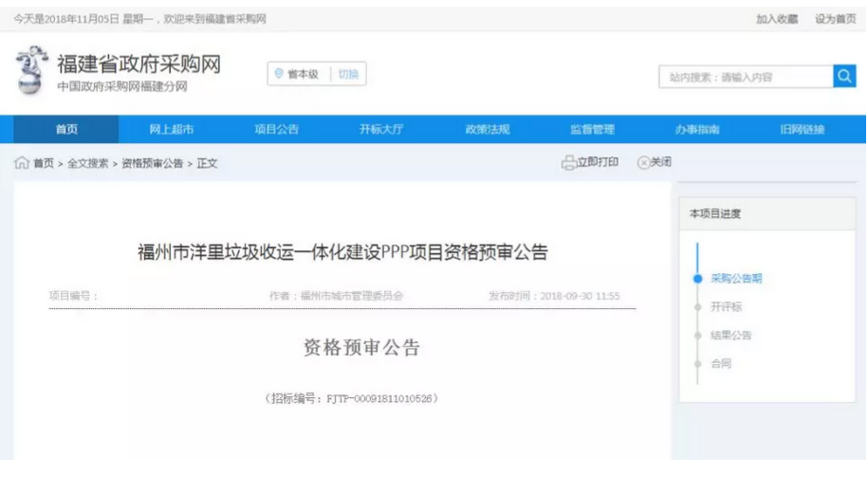
Task: Click the location pin icon beside 省本级
Action: point(279,74)
